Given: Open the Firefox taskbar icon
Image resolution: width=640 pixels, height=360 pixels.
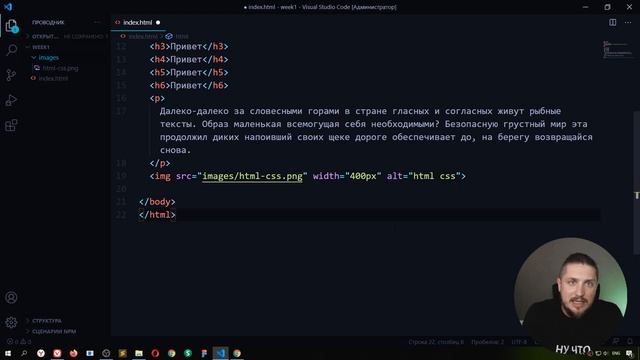Looking at the screenshot, I should point(73,353).
